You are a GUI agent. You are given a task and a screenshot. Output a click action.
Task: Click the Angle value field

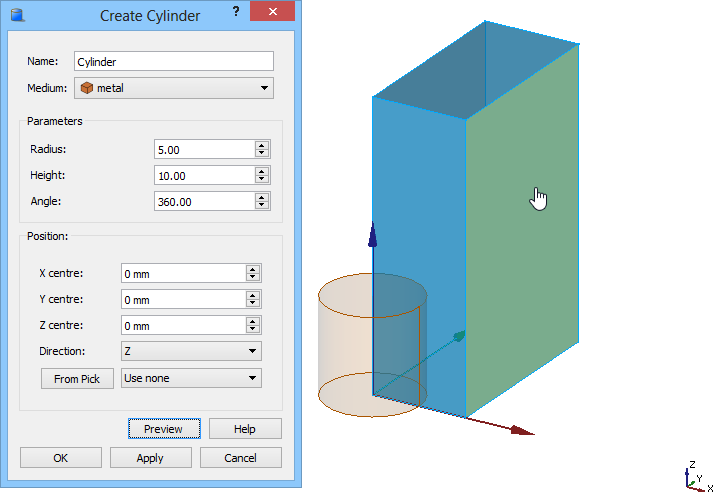click(x=204, y=201)
